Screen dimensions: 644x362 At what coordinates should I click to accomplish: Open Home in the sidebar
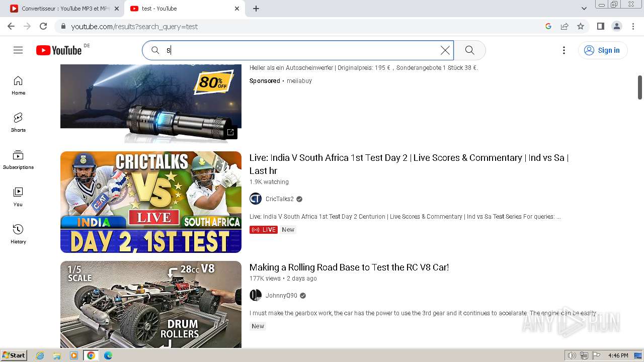(x=18, y=85)
